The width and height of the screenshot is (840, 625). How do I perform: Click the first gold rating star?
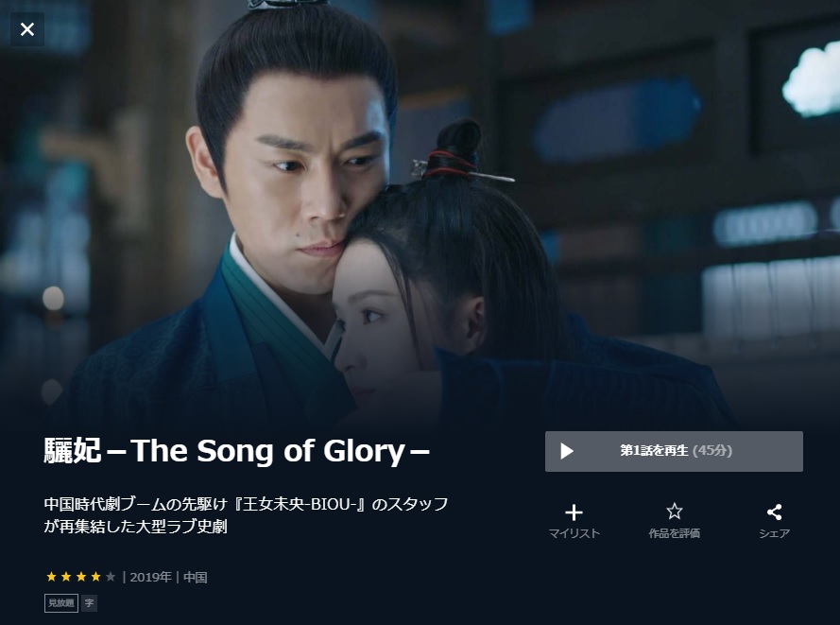[x=51, y=577]
